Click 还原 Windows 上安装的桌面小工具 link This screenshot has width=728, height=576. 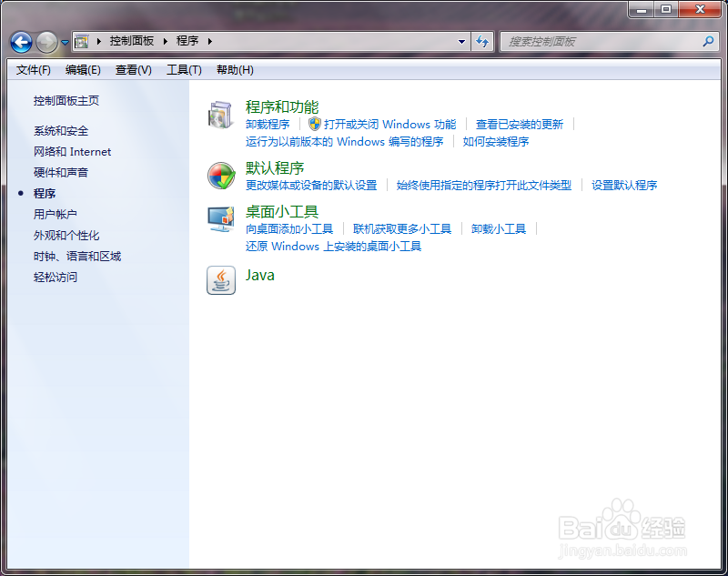pyautogui.click(x=333, y=246)
